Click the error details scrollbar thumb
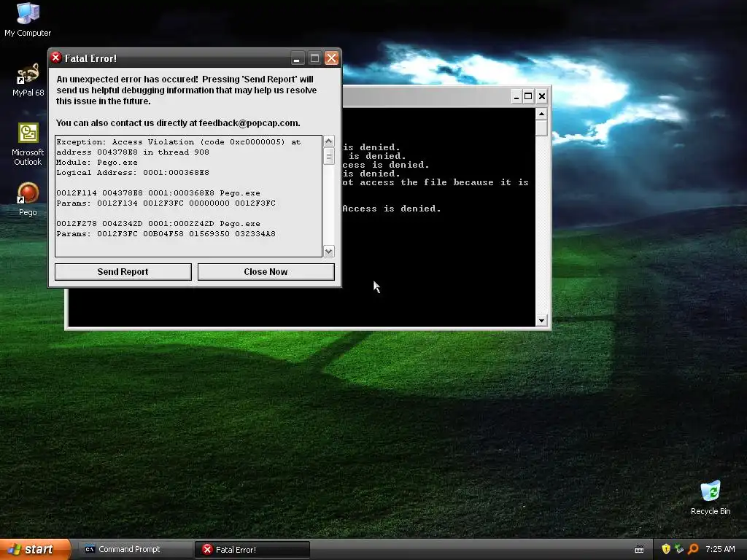The image size is (747, 560). pos(329,156)
